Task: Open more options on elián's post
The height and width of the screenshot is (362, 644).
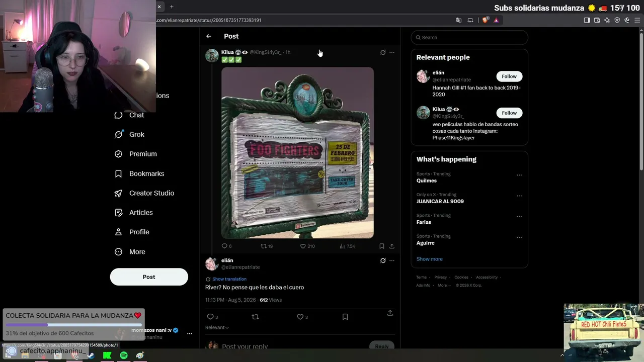Action: pos(392,260)
